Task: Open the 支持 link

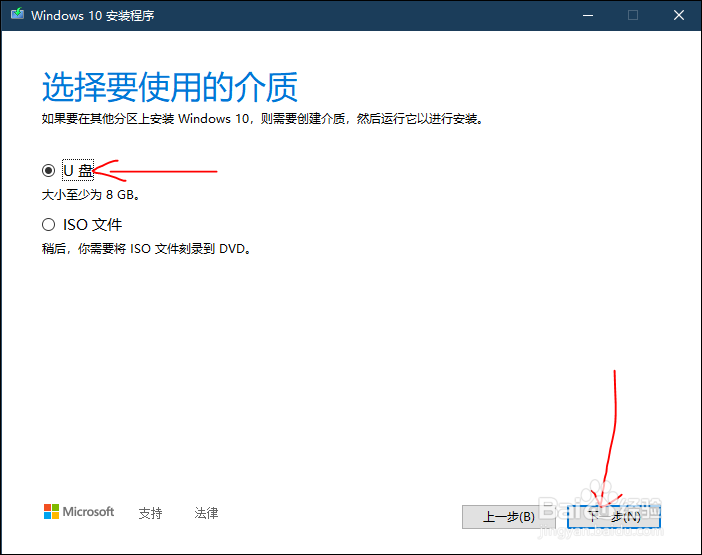Action: (150, 513)
